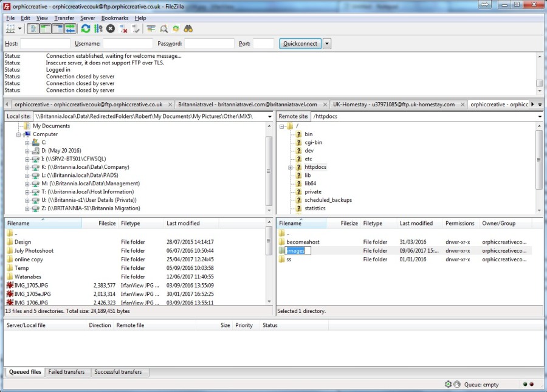The height and width of the screenshot is (392, 547).
Task: Select the cgi-bin remote folder
Action: coord(314,142)
